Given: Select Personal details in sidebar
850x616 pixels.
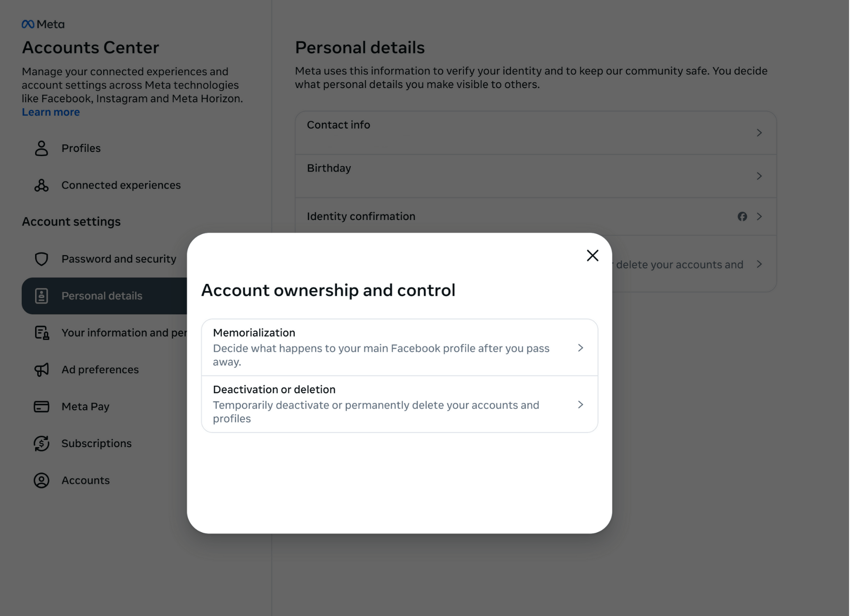Looking at the screenshot, I should click(102, 296).
